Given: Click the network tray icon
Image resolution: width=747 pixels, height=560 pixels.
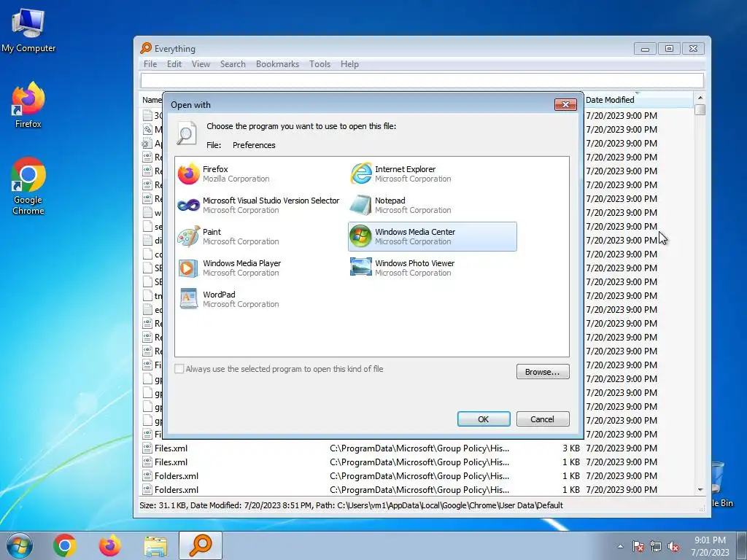Looking at the screenshot, I should (656, 547).
